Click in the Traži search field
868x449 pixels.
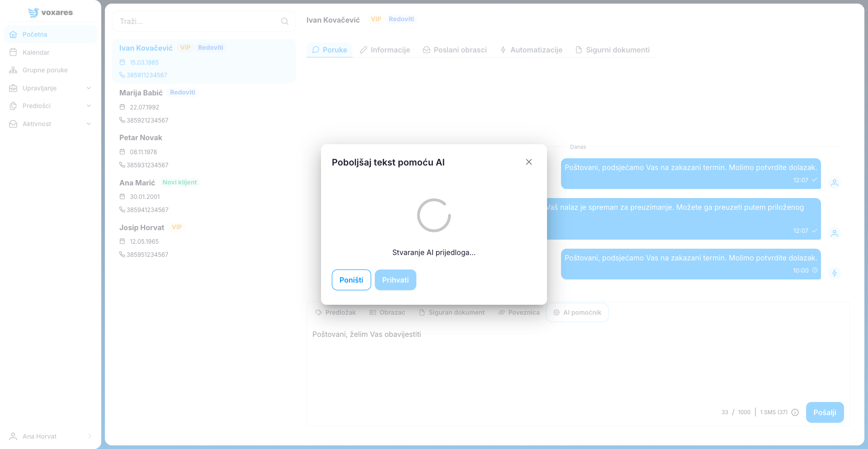point(197,21)
